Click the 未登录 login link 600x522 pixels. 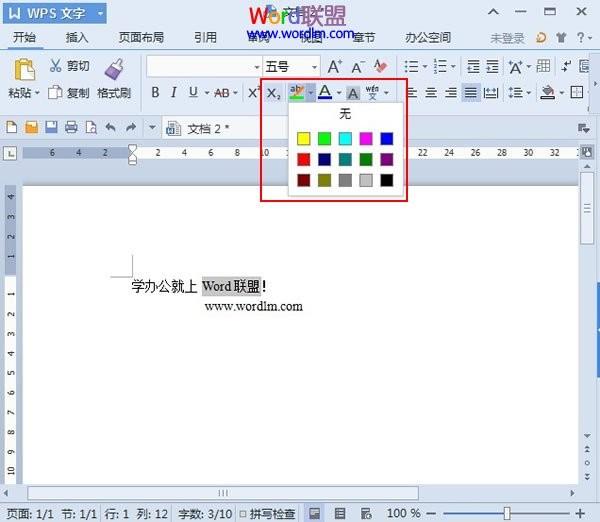(x=507, y=38)
